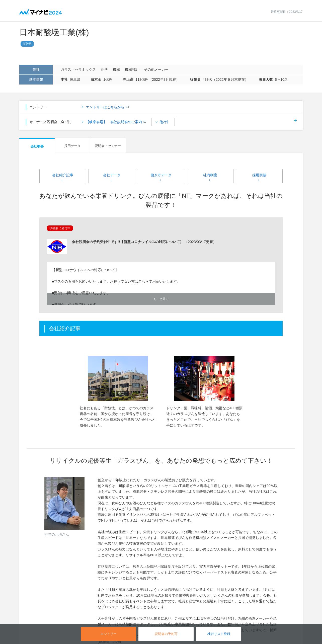This screenshot has width=322, height=644.
Task: Jump to 会社データ section
Action: coord(112,176)
